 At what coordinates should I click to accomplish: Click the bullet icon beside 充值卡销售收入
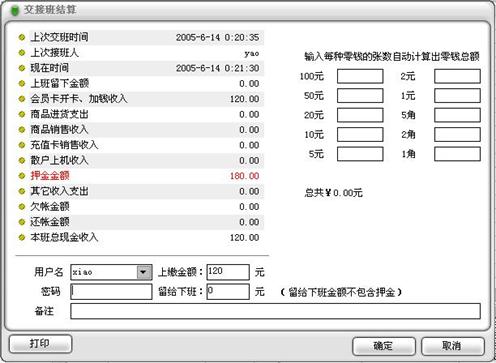[x=22, y=145]
